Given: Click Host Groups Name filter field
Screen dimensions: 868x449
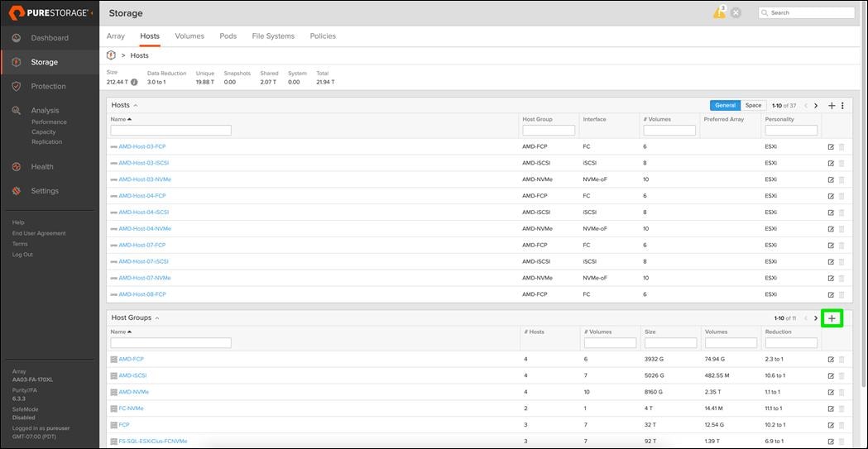Looking at the screenshot, I should pyautogui.click(x=171, y=343).
